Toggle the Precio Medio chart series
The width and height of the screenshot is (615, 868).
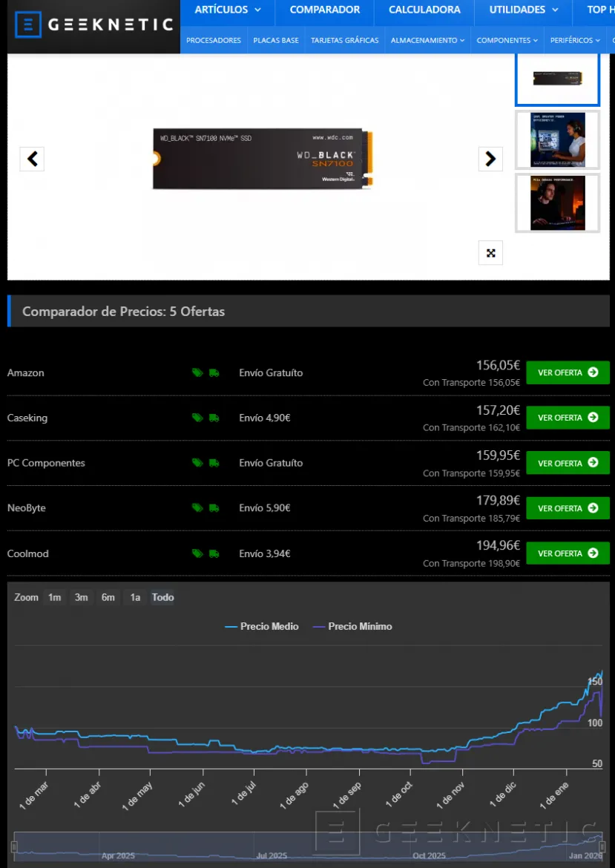click(x=262, y=627)
